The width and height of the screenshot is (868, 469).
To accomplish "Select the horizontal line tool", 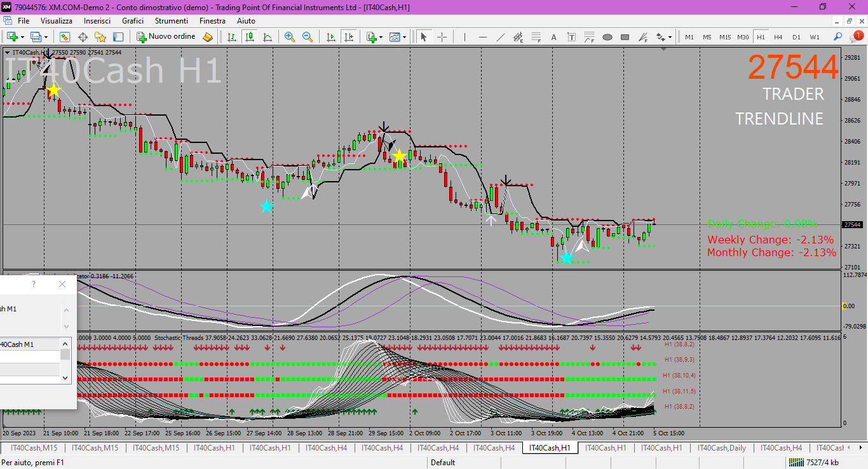I will tap(482, 37).
